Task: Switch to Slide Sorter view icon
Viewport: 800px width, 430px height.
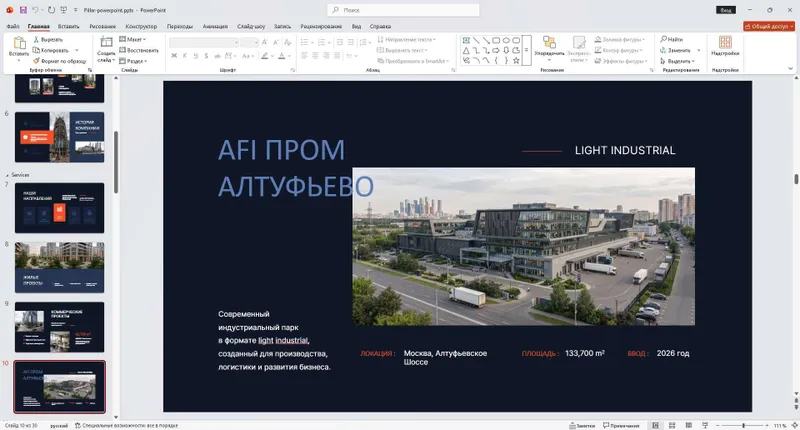Action: 672,425
